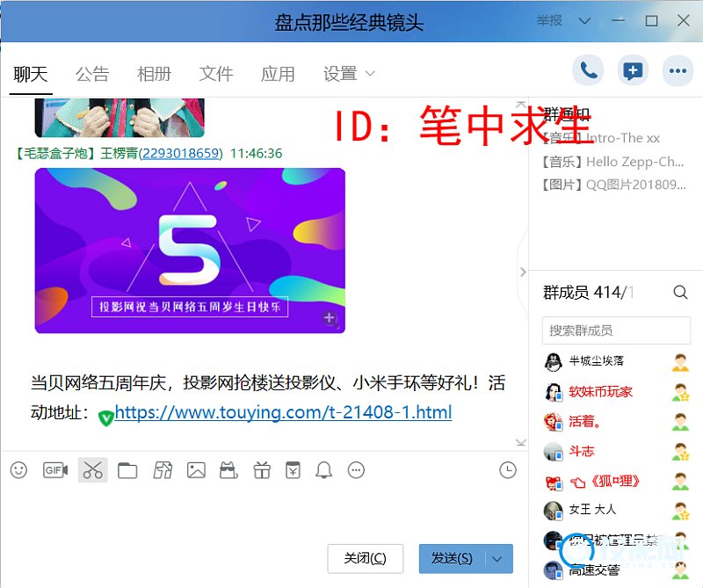This screenshot has height=588, width=703.
Task: Open notice 【图片】QQ图片201809...
Action: pyautogui.click(x=613, y=185)
